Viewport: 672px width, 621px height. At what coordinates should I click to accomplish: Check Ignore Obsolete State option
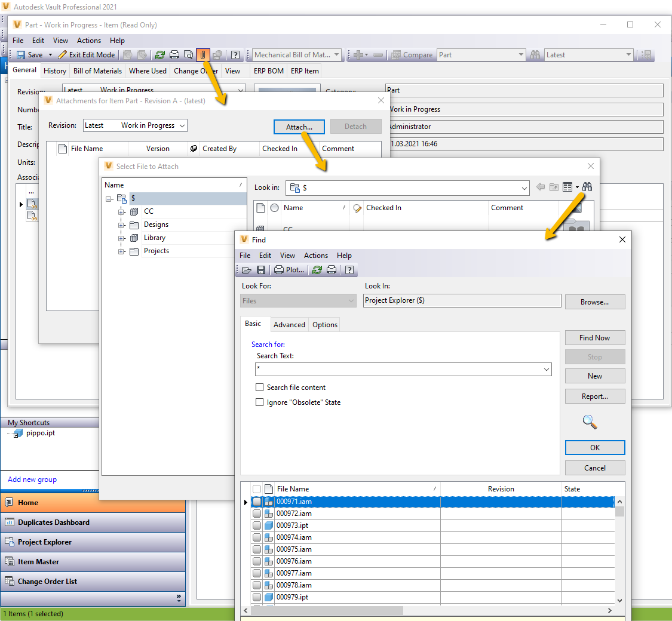[260, 402]
